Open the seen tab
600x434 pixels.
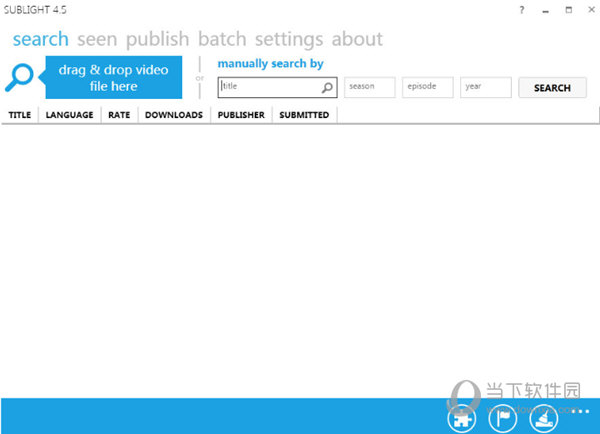(97, 39)
